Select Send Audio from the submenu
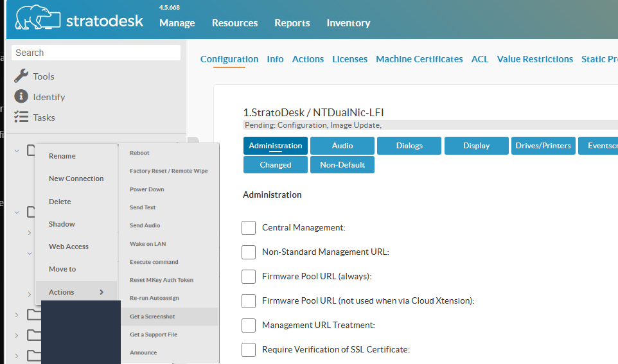The width and height of the screenshot is (618, 364). point(145,226)
